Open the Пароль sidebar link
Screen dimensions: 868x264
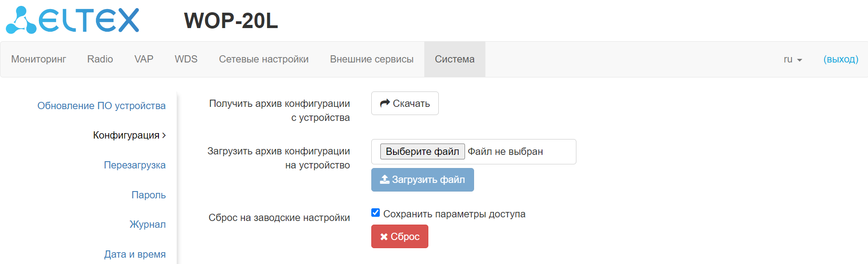(x=149, y=195)
